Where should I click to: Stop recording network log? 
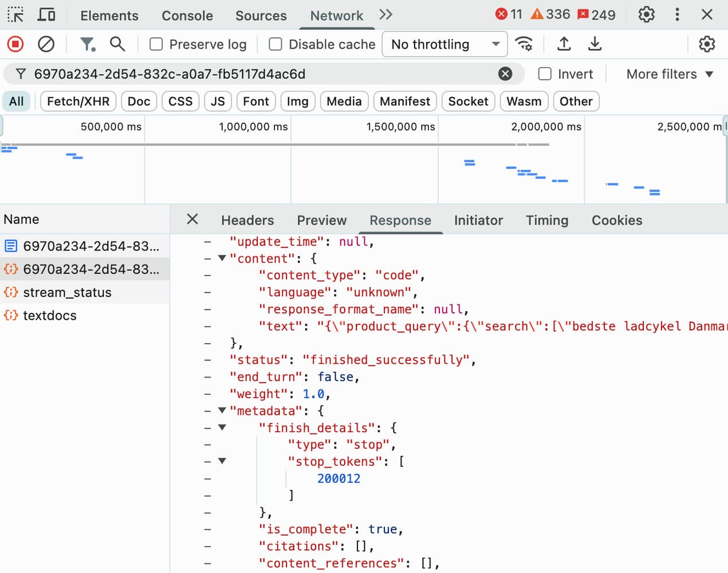coord(15,44)
